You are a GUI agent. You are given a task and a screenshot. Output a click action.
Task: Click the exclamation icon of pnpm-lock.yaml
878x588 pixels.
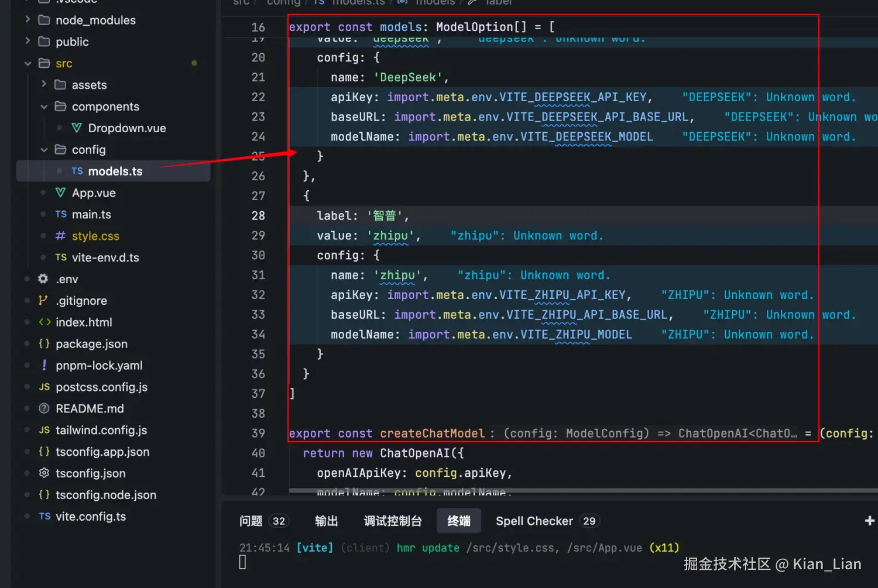click(x=44, y=365)
